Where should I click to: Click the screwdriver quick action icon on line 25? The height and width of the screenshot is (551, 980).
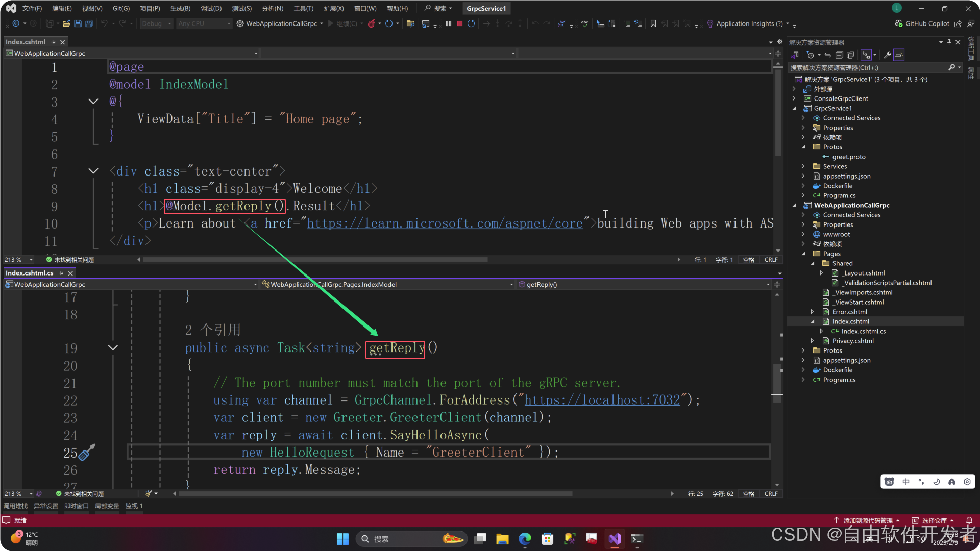pyautogui.click(x=87, y=452)
